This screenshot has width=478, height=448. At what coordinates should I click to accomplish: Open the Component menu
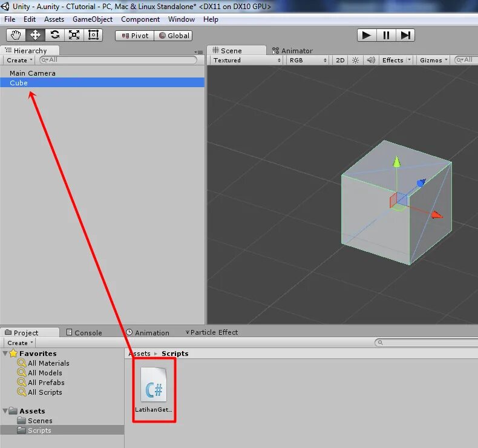pos(140,19)
